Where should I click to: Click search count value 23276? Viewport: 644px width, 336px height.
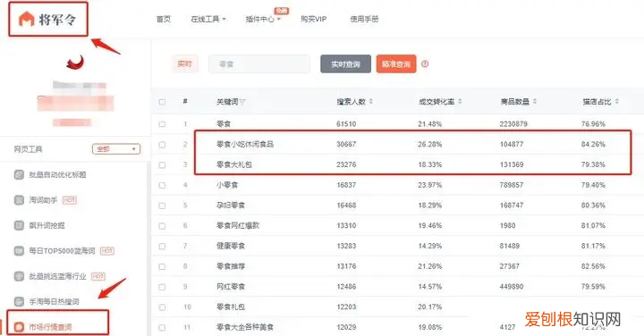pos(346,165)
